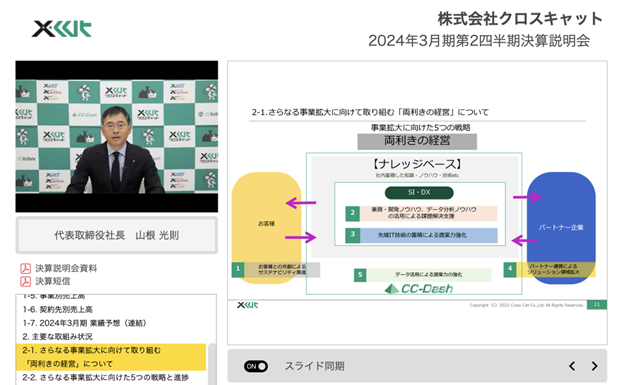Viewport: 624px width, 385px height.
Task: Click the chapter list scrollbar
Action: 212,364
